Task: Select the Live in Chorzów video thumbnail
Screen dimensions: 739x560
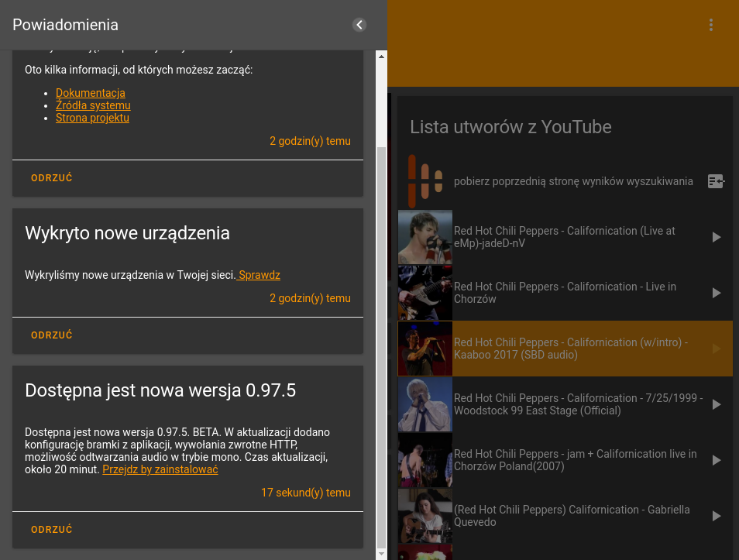Action: pyautogui.click(x=425, y=293)
